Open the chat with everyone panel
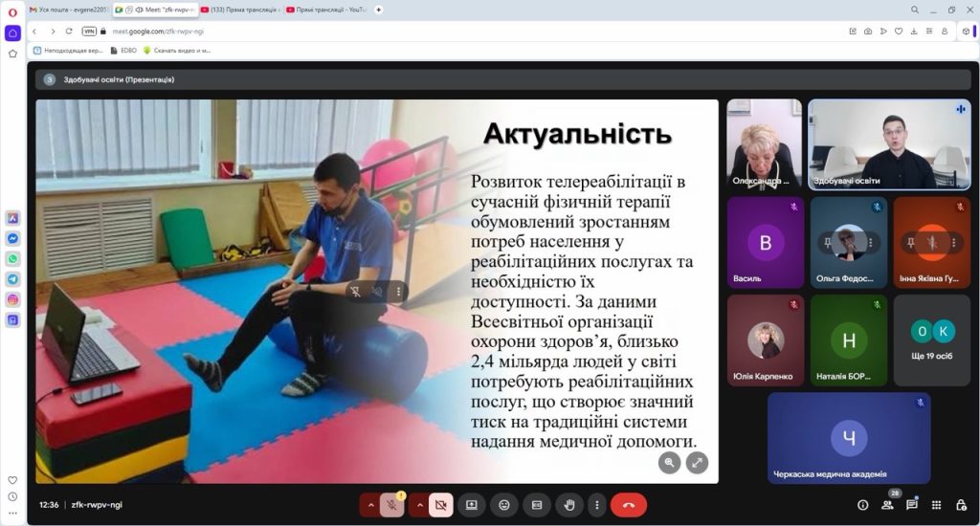 click(912, 505)
